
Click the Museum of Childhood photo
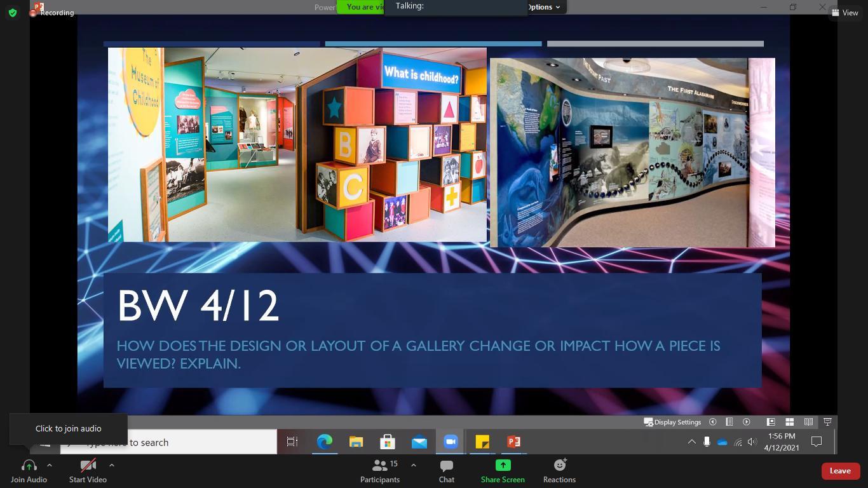[297, 145]
